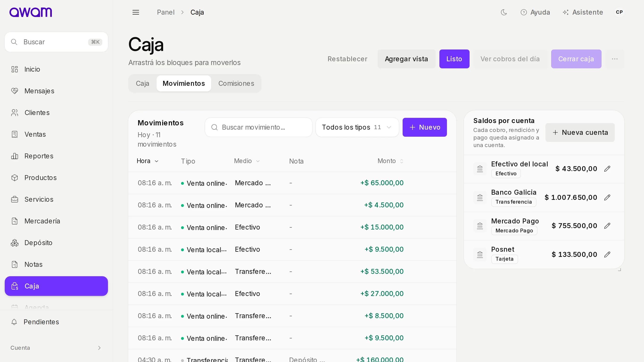Viewport: 644px width, 362px height.
Task: Click the Nuevo movement button
Action: [x=425, y=127]
